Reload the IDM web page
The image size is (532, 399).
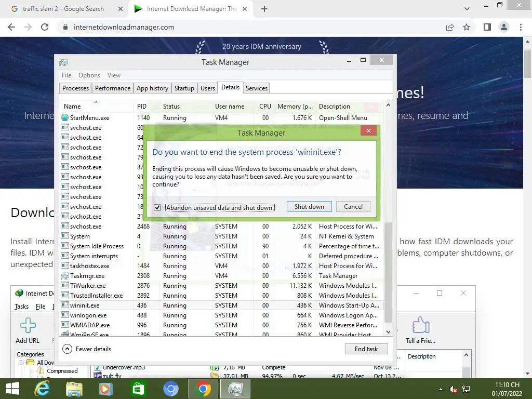pos(45,27)
